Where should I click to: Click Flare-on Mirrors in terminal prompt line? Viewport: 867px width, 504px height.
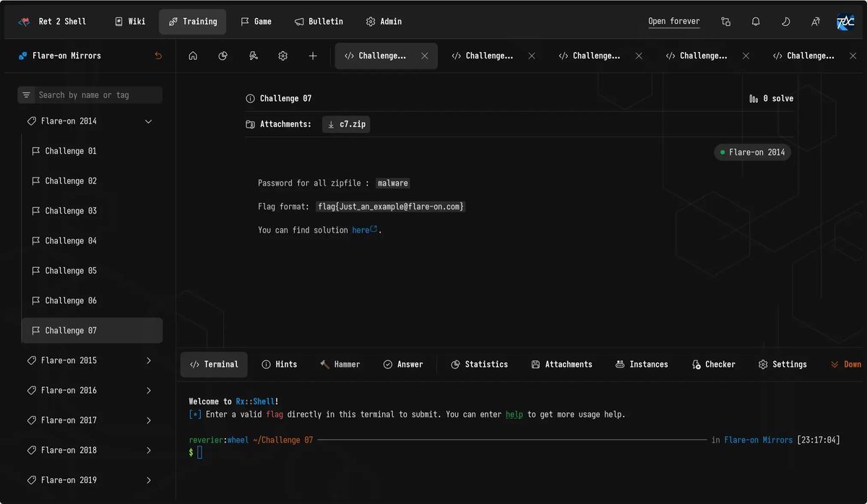[758, 440]
